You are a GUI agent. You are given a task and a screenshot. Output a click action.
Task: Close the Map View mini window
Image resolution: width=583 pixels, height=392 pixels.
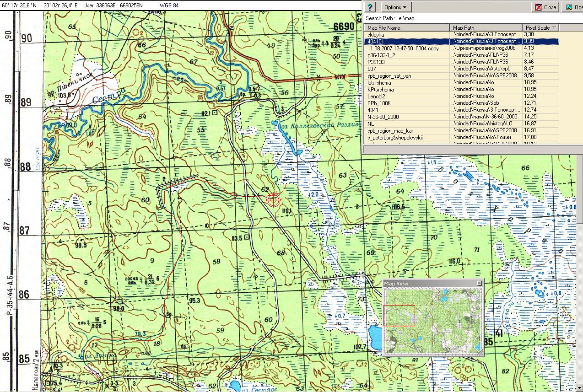(x=479, y=284)
